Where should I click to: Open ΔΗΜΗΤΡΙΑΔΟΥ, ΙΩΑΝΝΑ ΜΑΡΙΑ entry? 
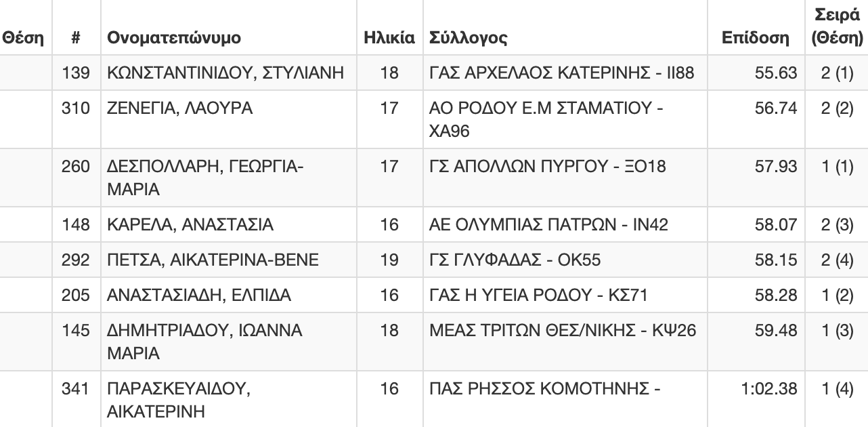[x=205, y=342]
